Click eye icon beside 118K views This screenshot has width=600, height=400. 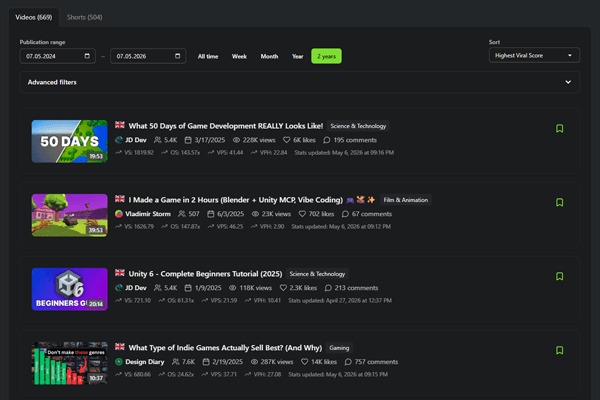coord(233,288)
